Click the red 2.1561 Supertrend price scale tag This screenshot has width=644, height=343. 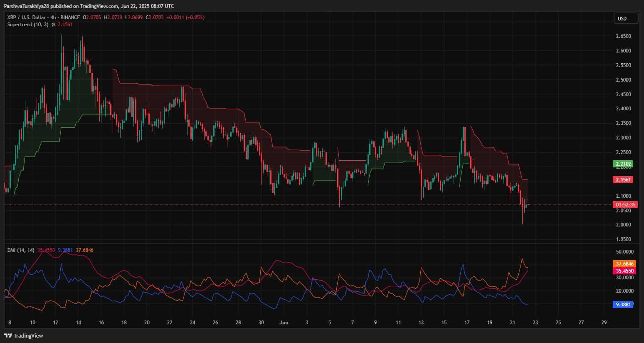(x=623, y=180)
